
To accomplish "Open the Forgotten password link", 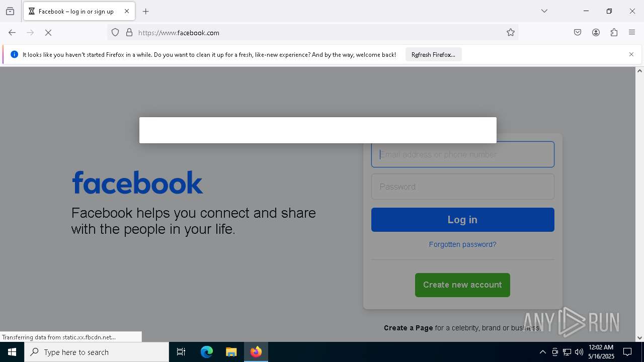I will (462, 244).
